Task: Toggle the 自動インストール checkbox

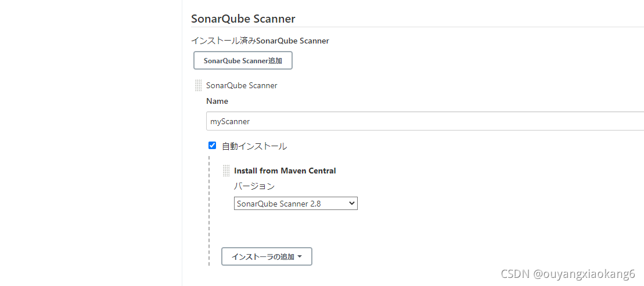Action: pyautogui.click(x=213, y=145)
